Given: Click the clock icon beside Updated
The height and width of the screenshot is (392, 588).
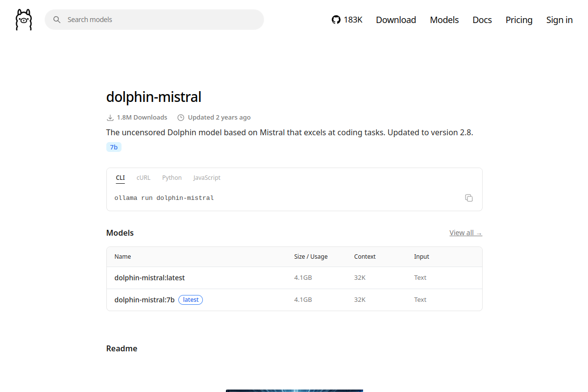Looking at the screenshot, I should click(181, 118).
